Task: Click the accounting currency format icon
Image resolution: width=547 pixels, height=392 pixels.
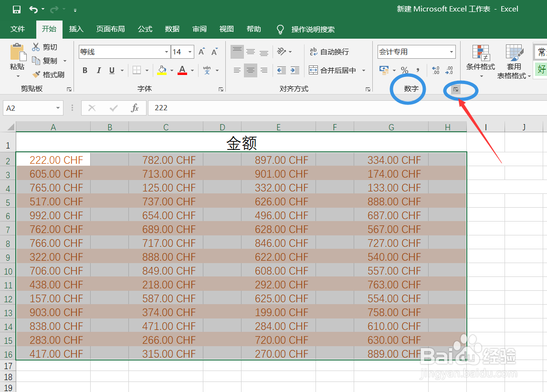Action: [384, 70]
